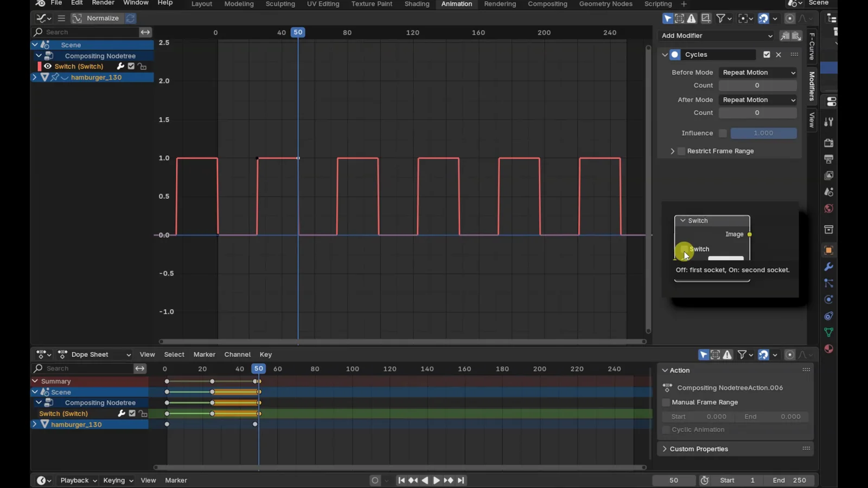Open the Modifier properties wrench tab

(x=828, y=267)
